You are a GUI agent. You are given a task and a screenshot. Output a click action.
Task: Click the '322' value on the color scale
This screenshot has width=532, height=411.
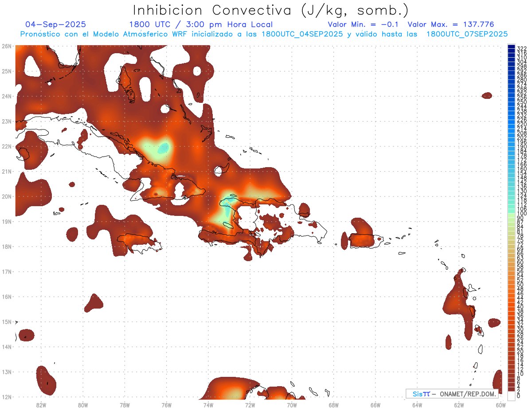[522, 48]
